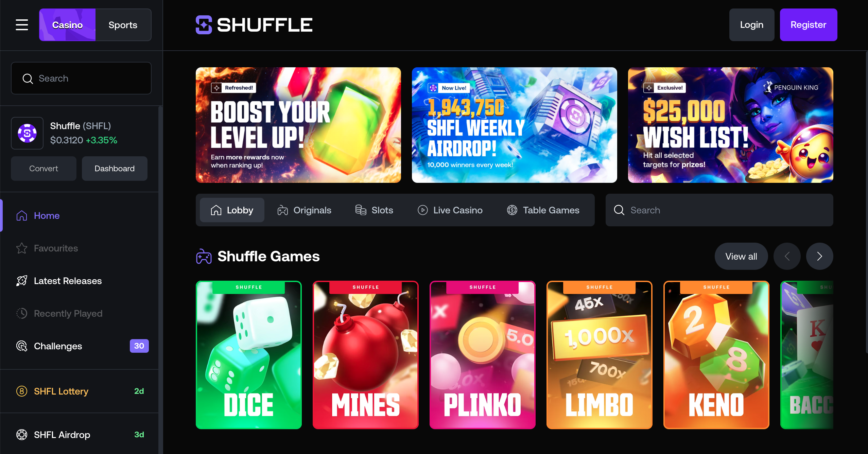This screenshot has width=868, height=454.
Task: Click the Shuffle logo icon in header
Action: point(204,25)
